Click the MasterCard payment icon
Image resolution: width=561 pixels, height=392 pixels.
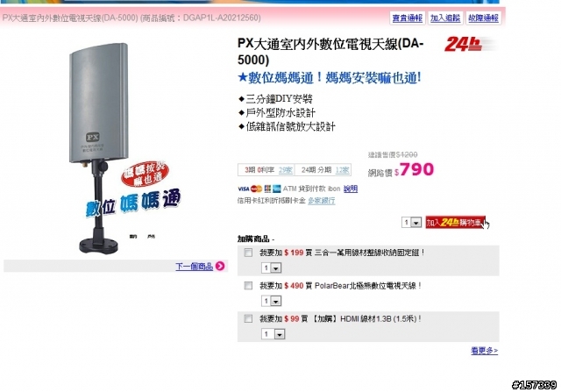[x=256, y=189]
